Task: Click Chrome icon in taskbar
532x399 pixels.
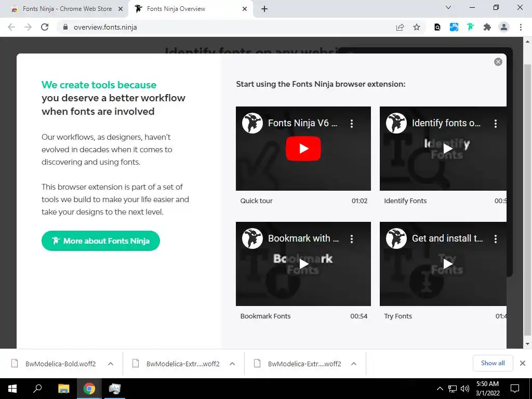Action: (89, 389)
